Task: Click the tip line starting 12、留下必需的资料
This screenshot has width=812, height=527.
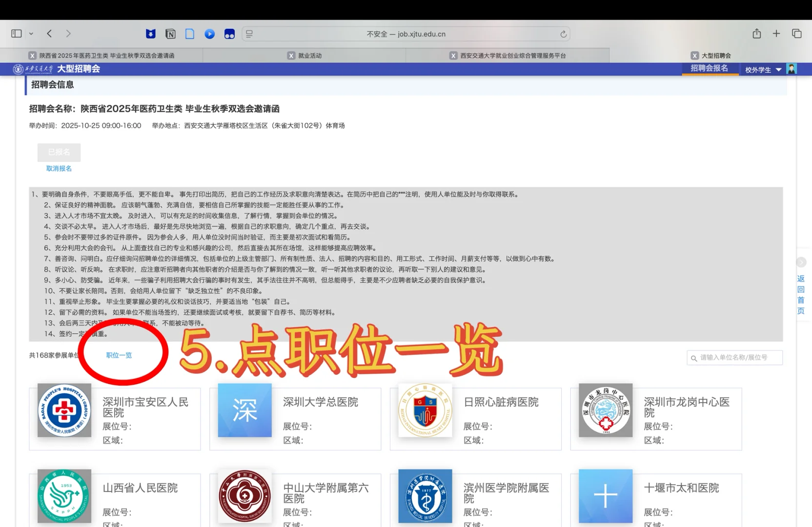Action: pyautogui.click(x=191, y=312)
